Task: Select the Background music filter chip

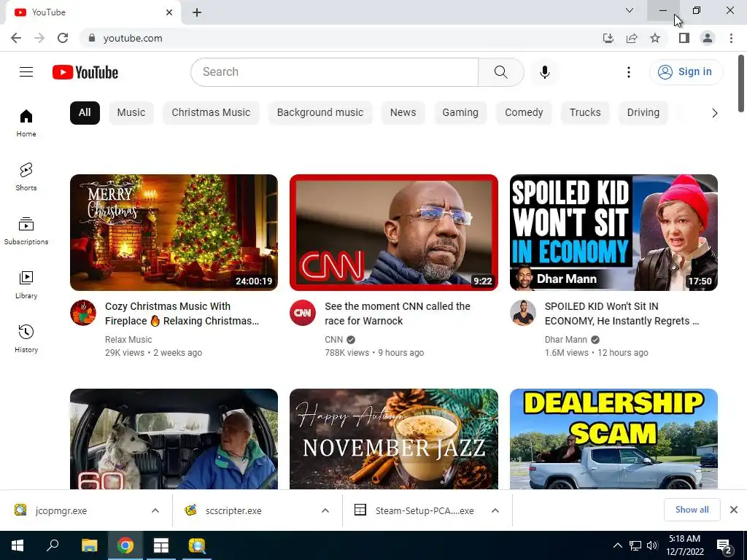Action: pyautogui.click(x=320, y=113)
